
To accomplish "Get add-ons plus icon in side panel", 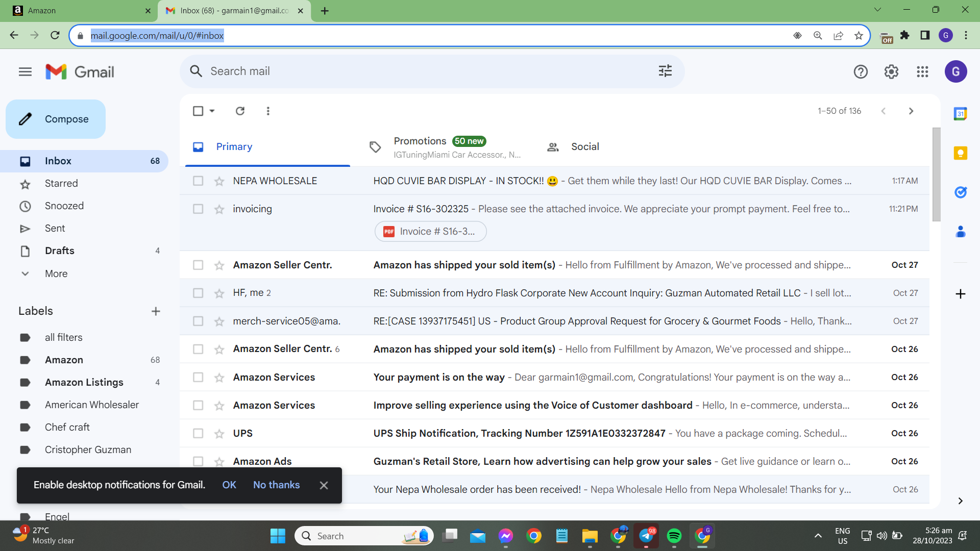I will point(960,294).
